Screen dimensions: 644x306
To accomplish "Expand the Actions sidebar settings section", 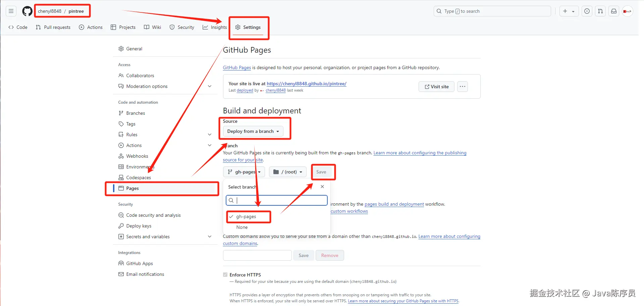I will tap(165, 145).
